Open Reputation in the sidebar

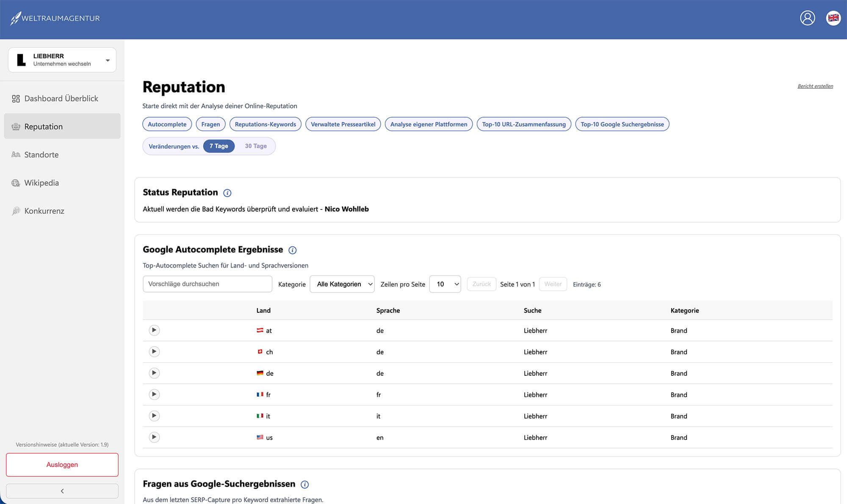tap(62, 126)
